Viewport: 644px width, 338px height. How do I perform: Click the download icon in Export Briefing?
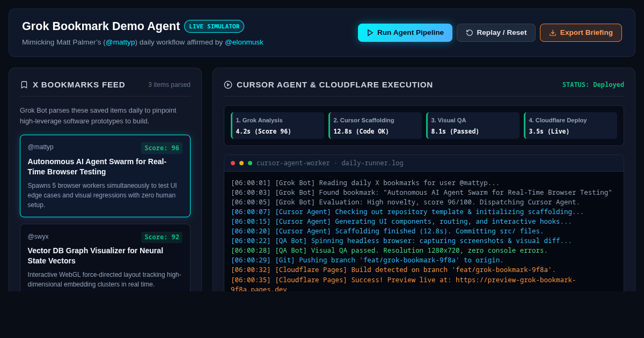(553, 33)
